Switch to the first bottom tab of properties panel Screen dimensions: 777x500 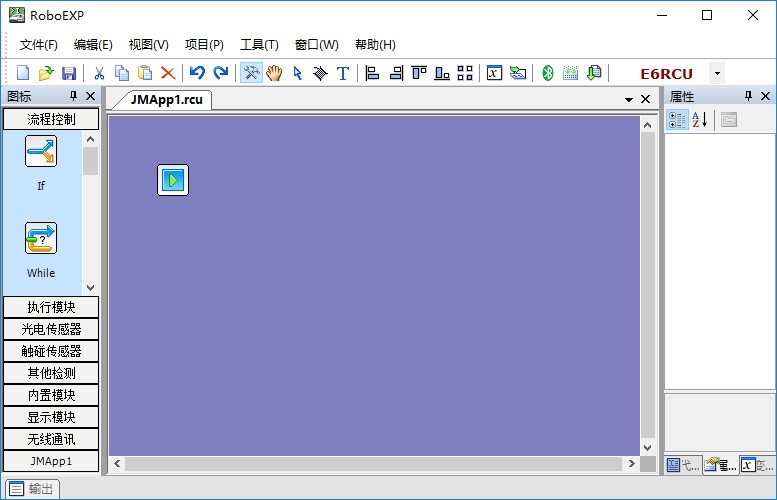pos(683,465)
